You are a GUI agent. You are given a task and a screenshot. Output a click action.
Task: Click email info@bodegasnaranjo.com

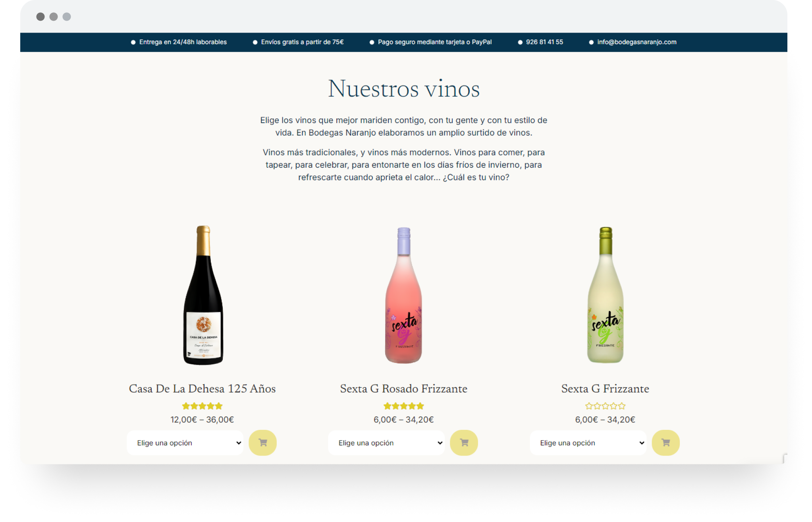click(636, 42)
